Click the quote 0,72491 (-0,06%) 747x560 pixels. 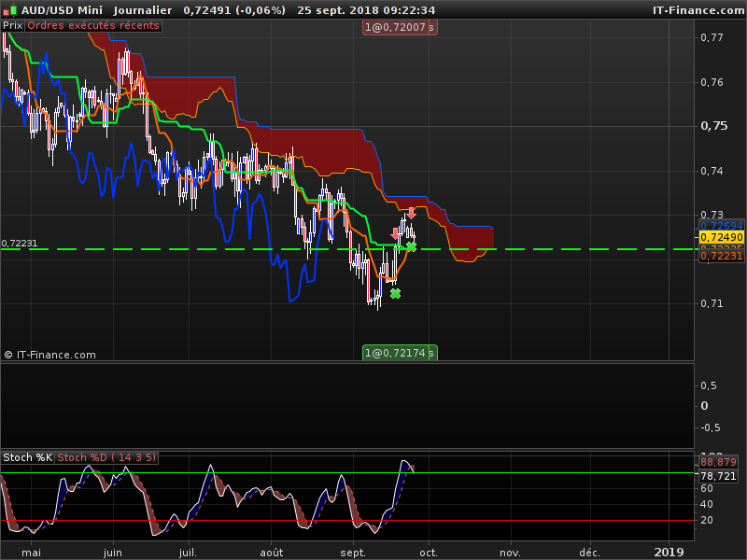(x=234, y=10)
